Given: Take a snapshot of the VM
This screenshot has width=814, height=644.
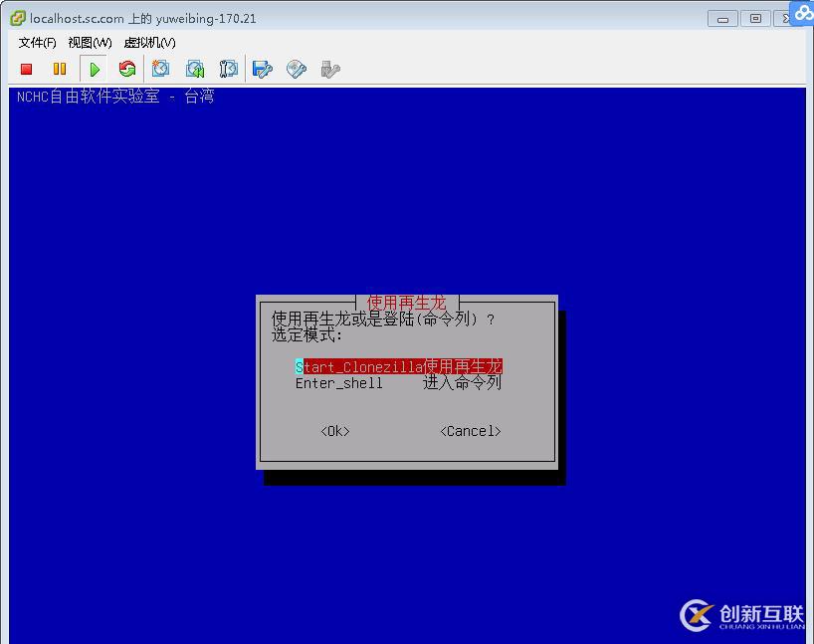Looking at the screenshot, I should [x=161, y=69].
